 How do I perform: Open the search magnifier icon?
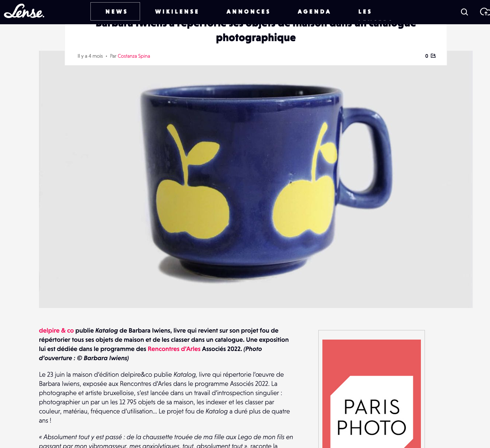464,12
